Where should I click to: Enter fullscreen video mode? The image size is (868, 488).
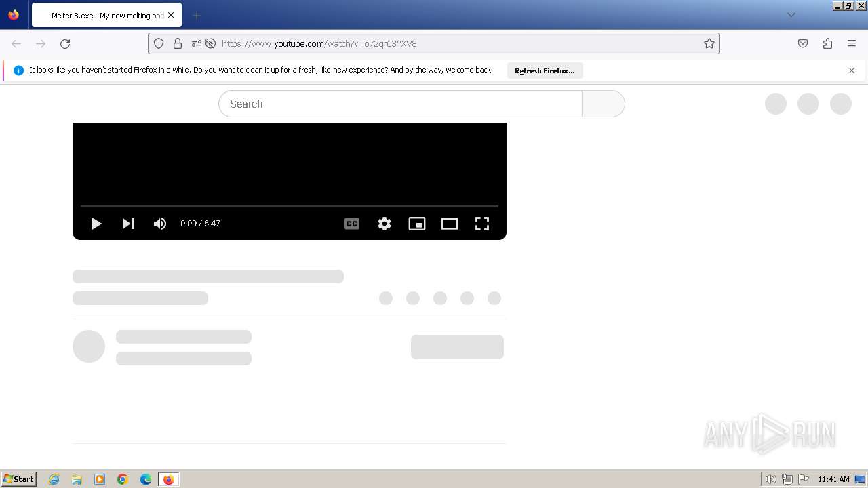point(482,224)
